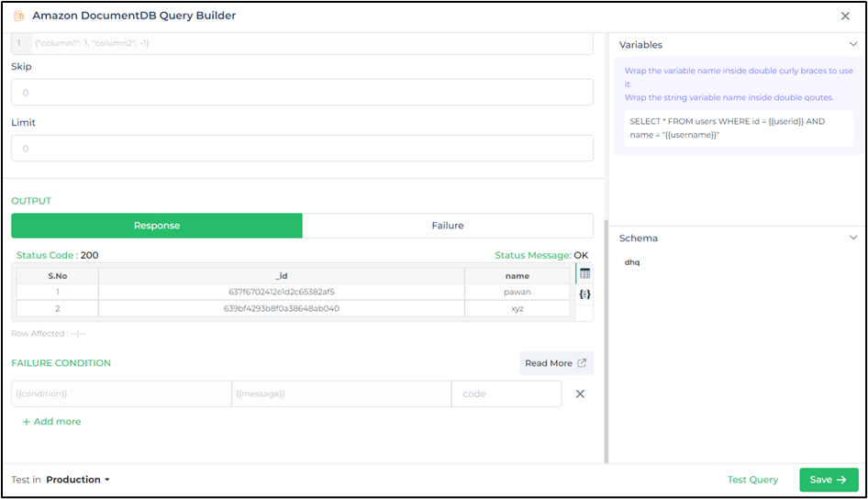Open Read More external link
This screenshot has width=868, height=499.
pos(556,363)
